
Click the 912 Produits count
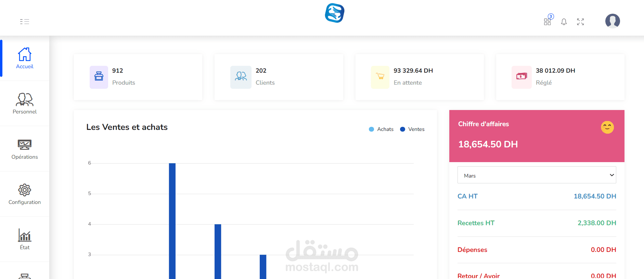click(117, 71)
